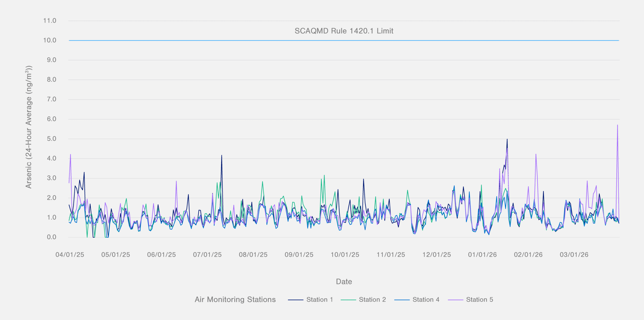Image resolution: width=644 pixels, height=320 pixels.
Task: Click the 4.0 y-axis value
Action: (51, 158)
